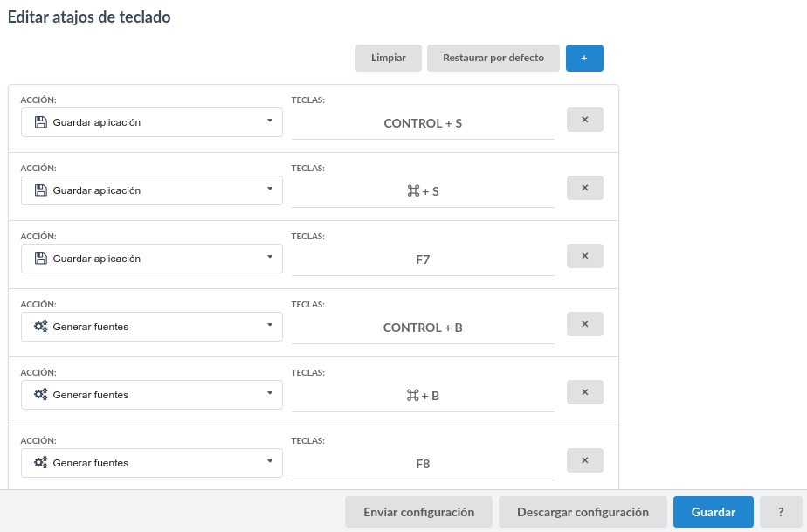
Task: Click Enviar configuración at the bottom
Action: click(x=418, y=512)
